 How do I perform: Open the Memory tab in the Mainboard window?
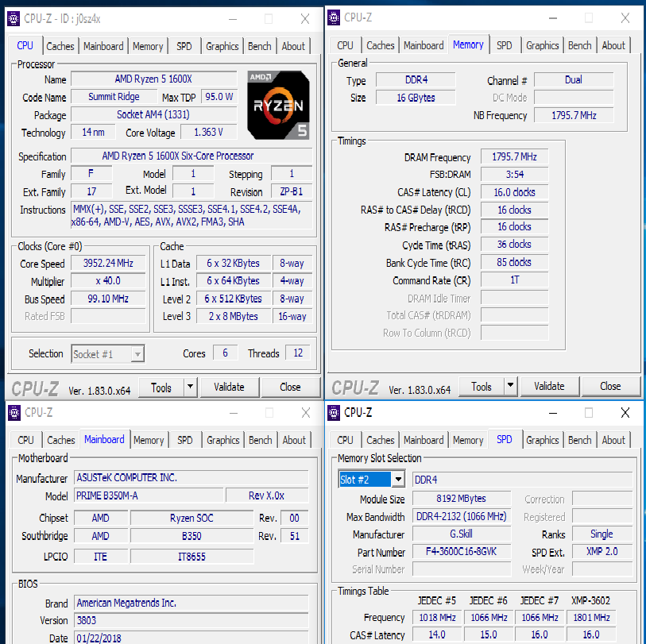(149, 440)
